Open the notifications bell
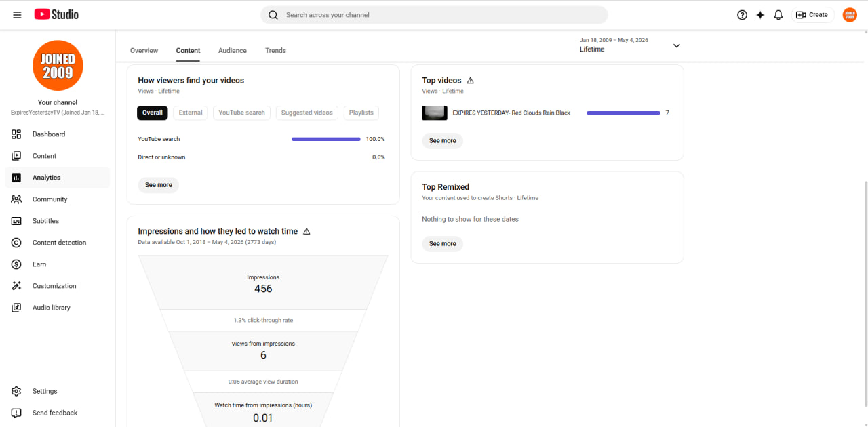The height and width of the screenshot is (427, 868). point(778,15)
